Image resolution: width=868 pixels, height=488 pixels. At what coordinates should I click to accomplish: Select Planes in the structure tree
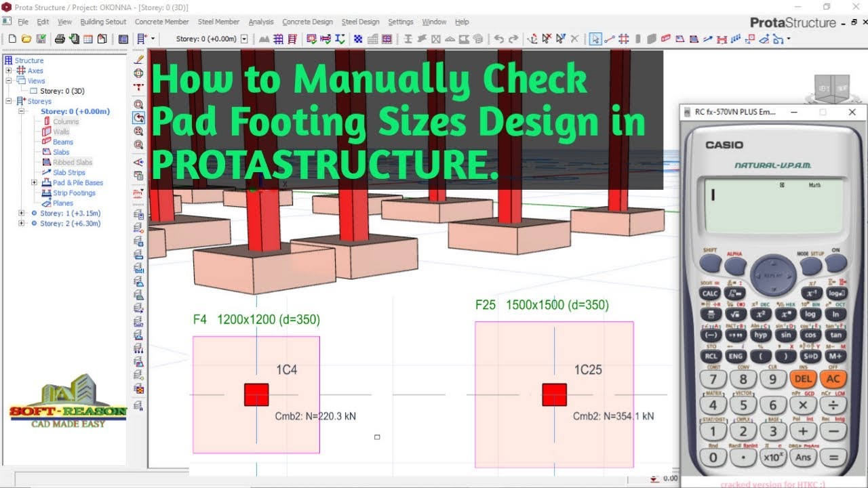pos(63,203)
